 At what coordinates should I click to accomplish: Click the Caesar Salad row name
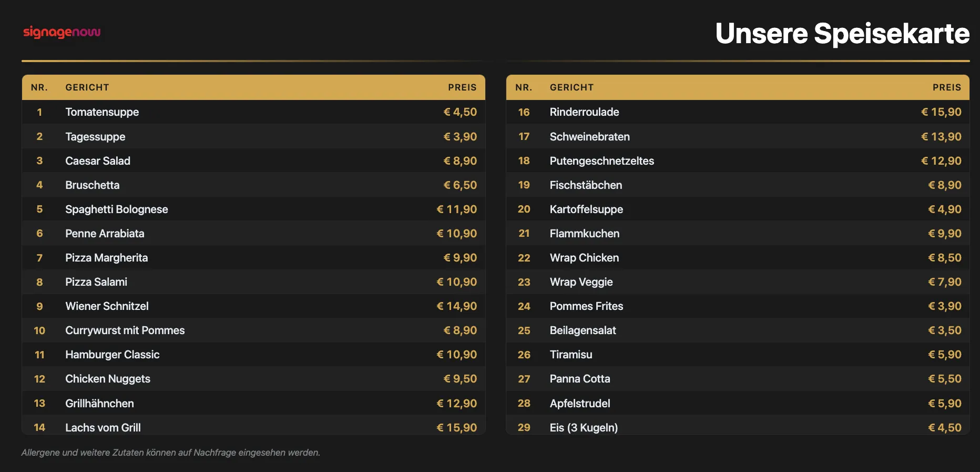[x=98, y=161]
